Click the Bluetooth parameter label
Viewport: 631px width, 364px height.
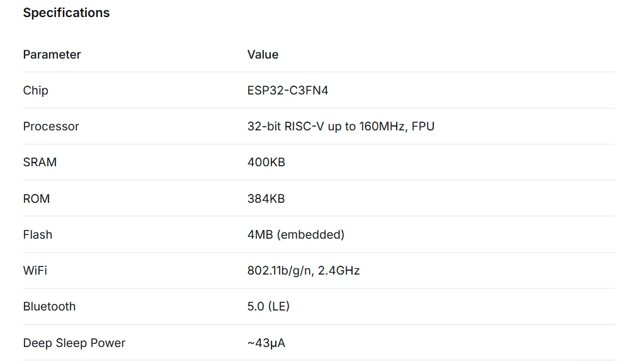pos(49,307)
